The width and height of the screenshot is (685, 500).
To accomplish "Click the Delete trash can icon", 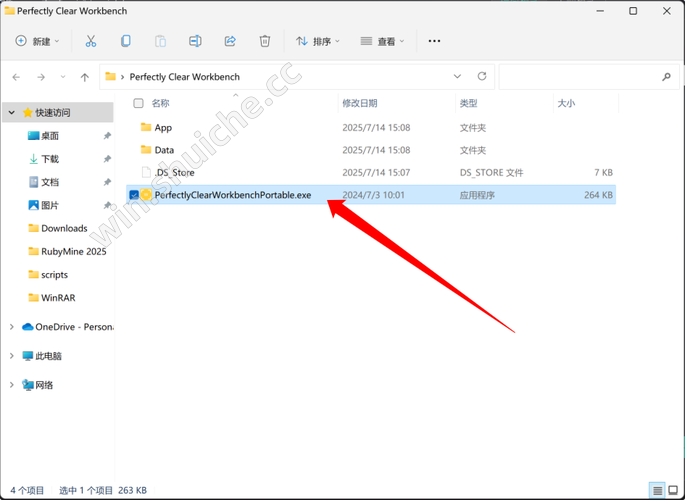I will pyautogui.click(x=265, y=41).
